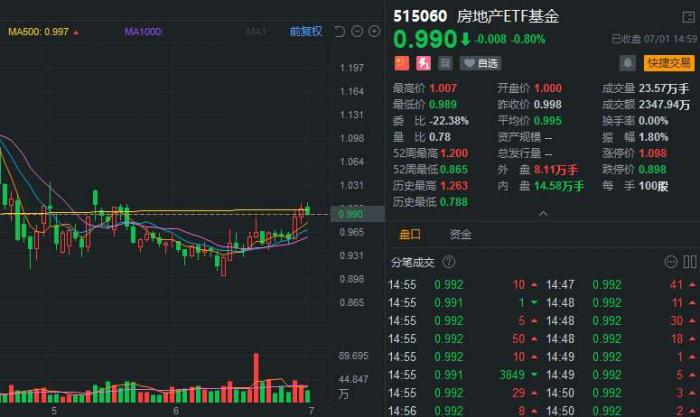Click the China flag market icon
This screenshot has height=417, width=700.
pyautogui.click(x=402, y=63)
